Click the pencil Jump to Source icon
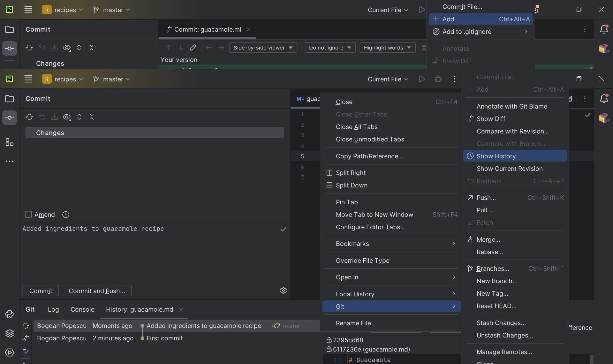The height and width of the screenshot is (364, 613). click(x=193, y=48)
